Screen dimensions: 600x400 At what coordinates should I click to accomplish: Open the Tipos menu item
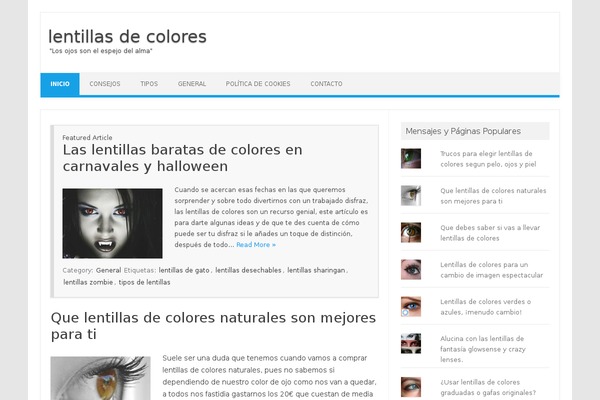tap(149, 84)
